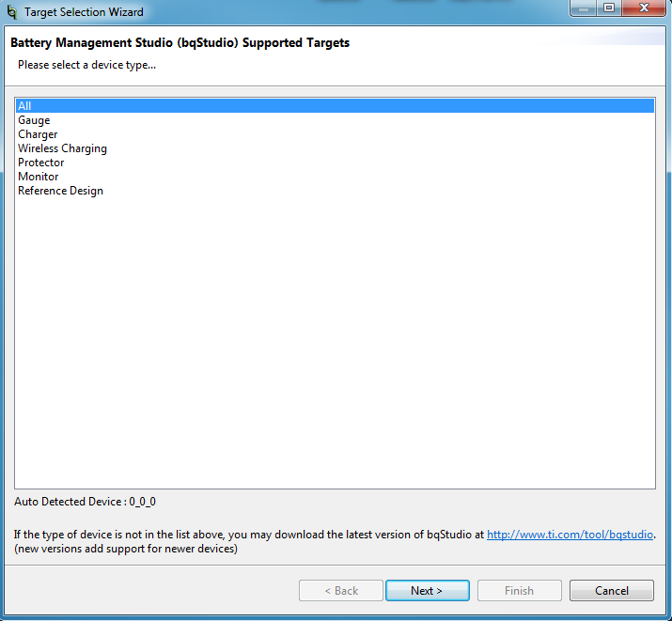Viewport: 672px width, 621px height.
Task: Cancel the Target Selection Wizard
Action: [612, 591]
